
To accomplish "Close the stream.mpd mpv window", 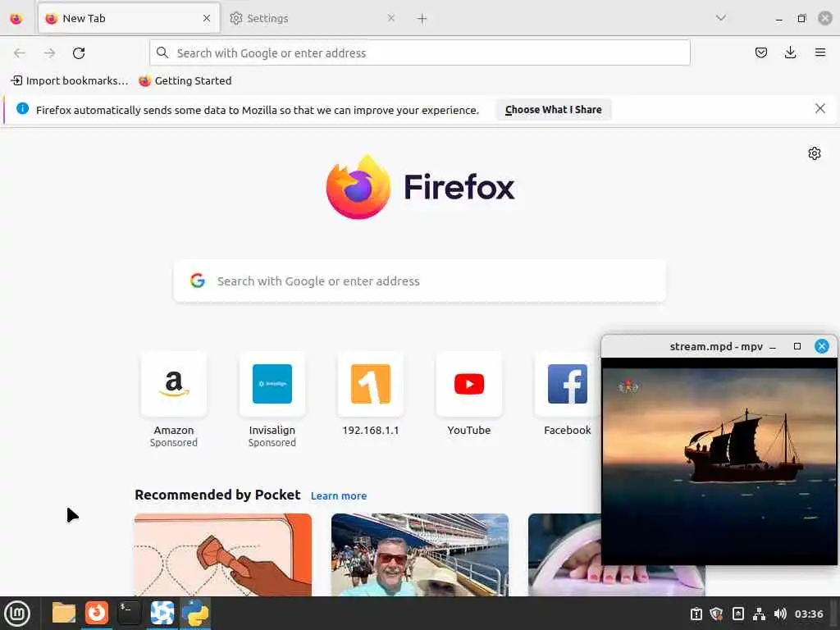I will pos(821,347).
